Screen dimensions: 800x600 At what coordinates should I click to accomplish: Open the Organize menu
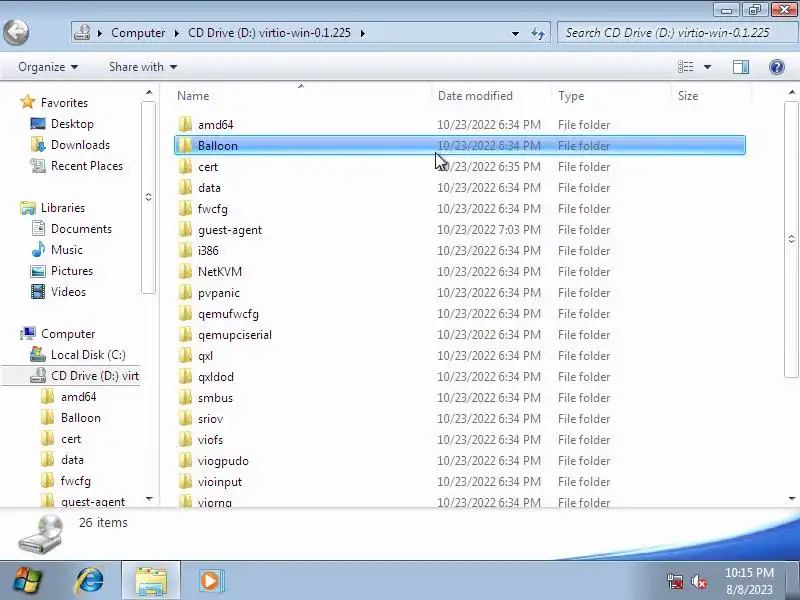click(47, 67)
